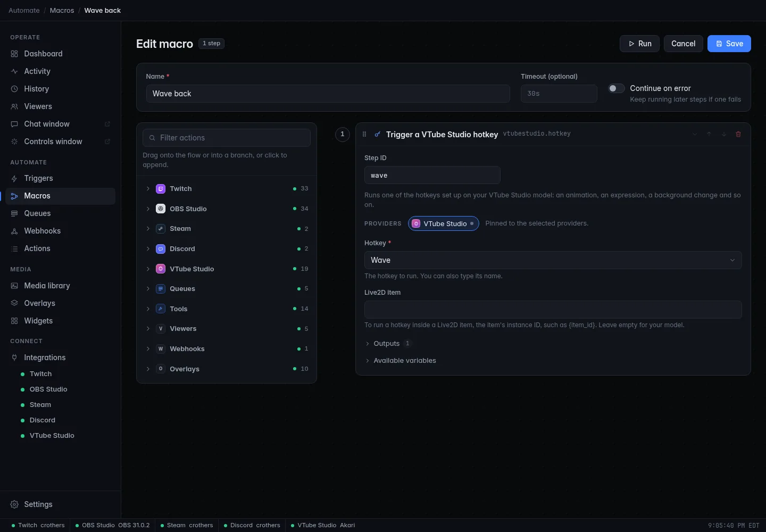Screen dimensions: 766x532
Task: Click the Media library image icon
Action: click(14, 286)
